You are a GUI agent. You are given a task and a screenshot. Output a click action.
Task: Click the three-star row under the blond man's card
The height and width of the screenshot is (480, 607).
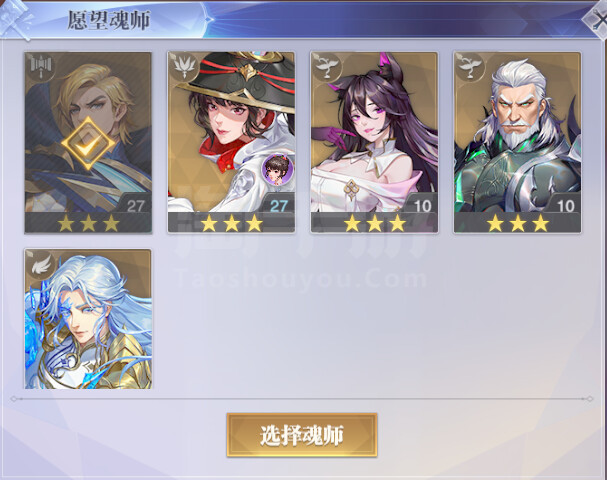[88, 223]
